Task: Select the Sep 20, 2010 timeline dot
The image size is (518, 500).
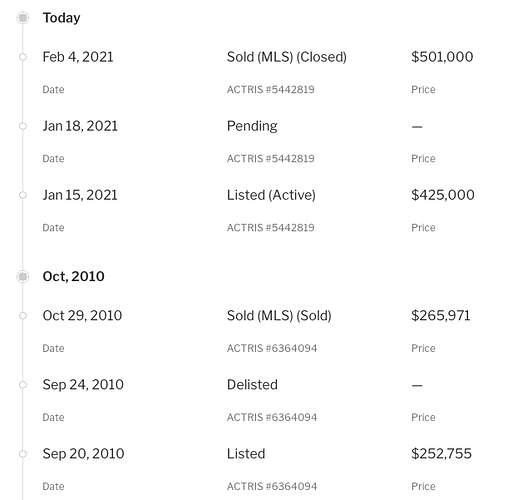Action: click(23, 454)
